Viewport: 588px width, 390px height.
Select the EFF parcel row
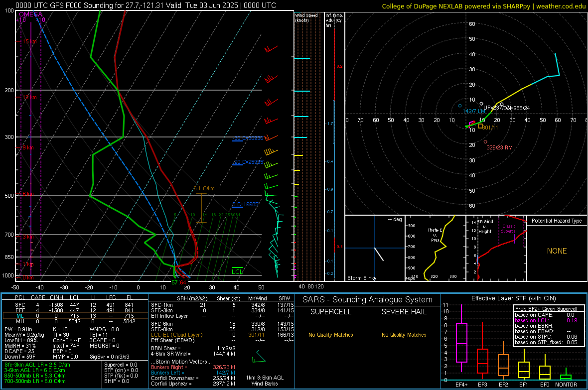(x=75, y=310)
